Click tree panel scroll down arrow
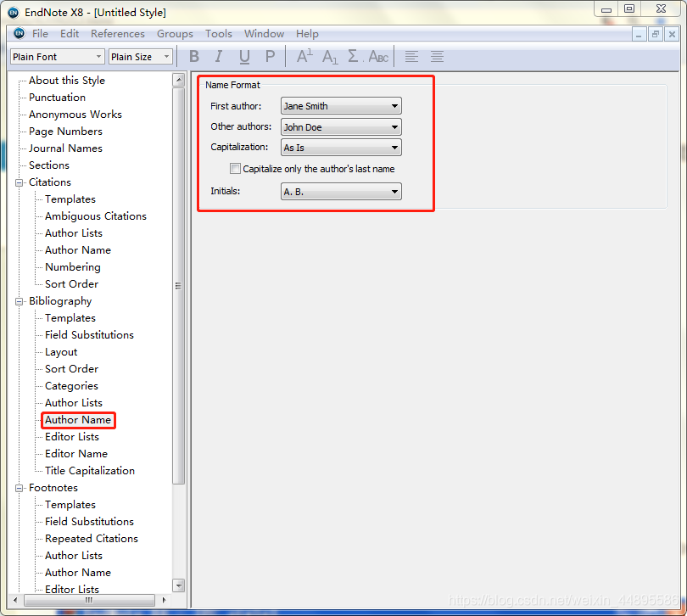The height and width of the screenshot is (616, 687). [178, 585]
